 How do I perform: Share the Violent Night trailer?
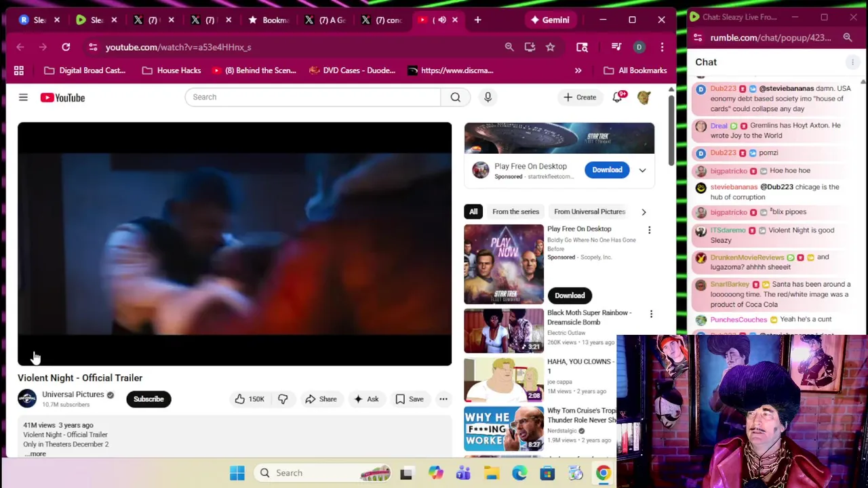click(321, 399)
